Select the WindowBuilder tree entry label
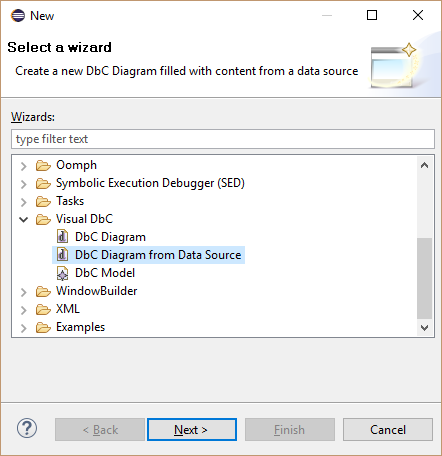The width and height of the screenshot is (442, 456). [97, 291]
